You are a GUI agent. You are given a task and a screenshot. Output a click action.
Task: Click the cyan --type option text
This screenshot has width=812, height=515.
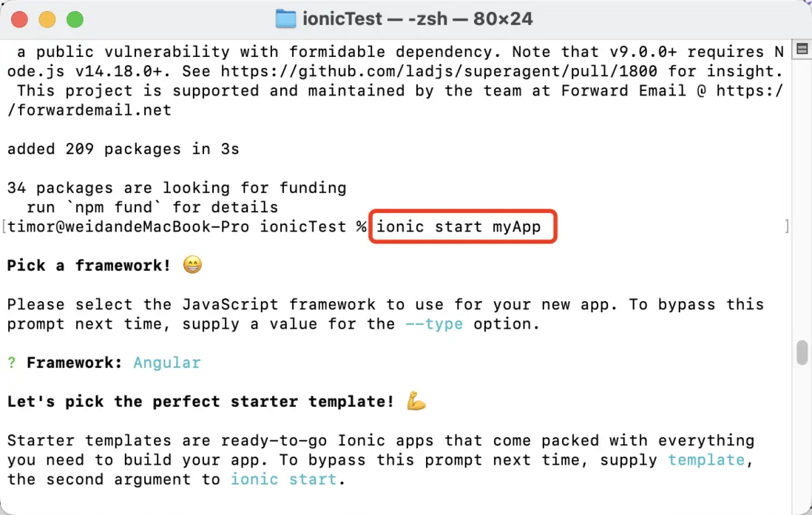[434, 324]
